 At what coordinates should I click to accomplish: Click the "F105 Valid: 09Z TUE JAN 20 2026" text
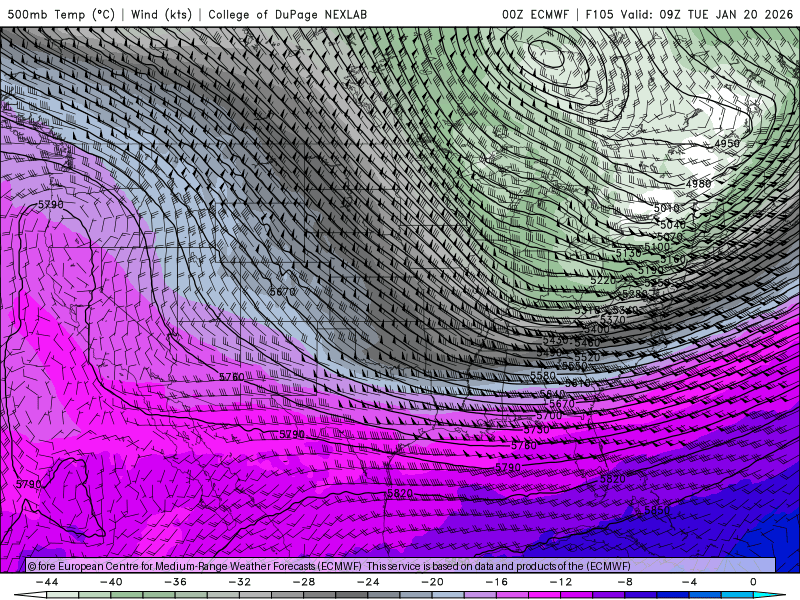click(689, 14)
